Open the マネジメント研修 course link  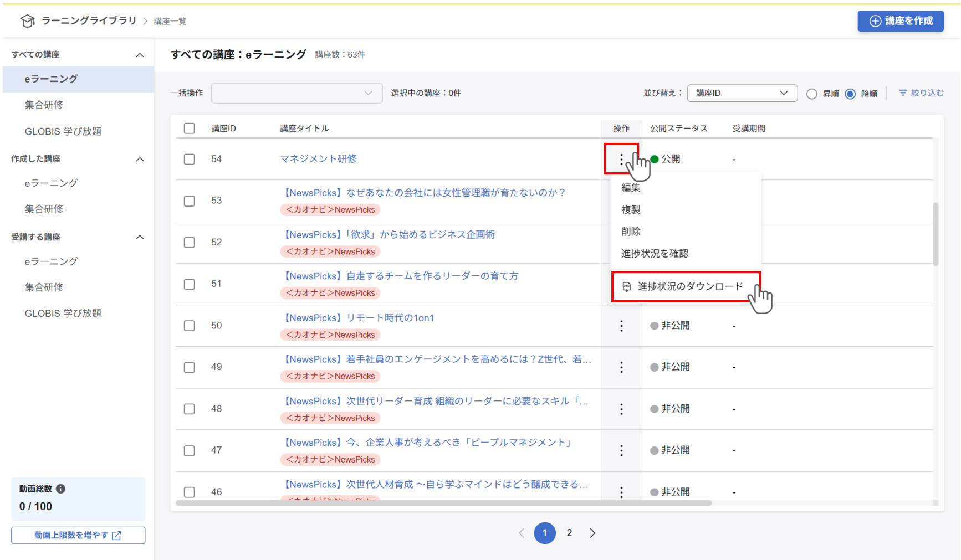click(x=318, y=159)
